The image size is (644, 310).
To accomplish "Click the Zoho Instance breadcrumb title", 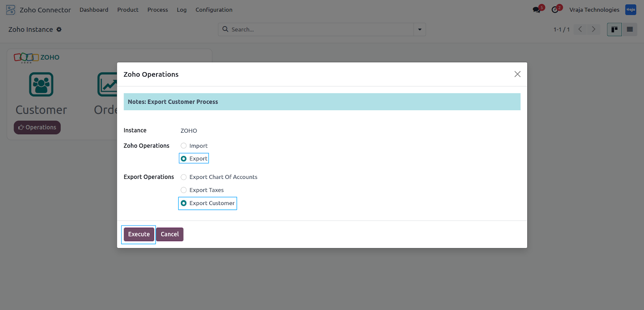I will click(x=31, y=29).
